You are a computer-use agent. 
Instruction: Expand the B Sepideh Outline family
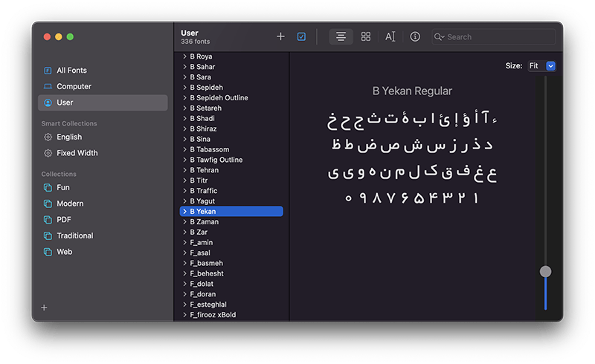184,98
